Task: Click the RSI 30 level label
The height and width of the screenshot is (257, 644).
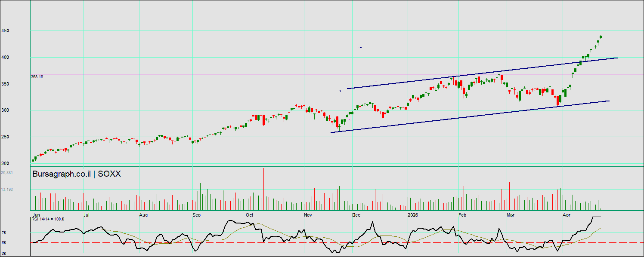Action: click(3, 253)
